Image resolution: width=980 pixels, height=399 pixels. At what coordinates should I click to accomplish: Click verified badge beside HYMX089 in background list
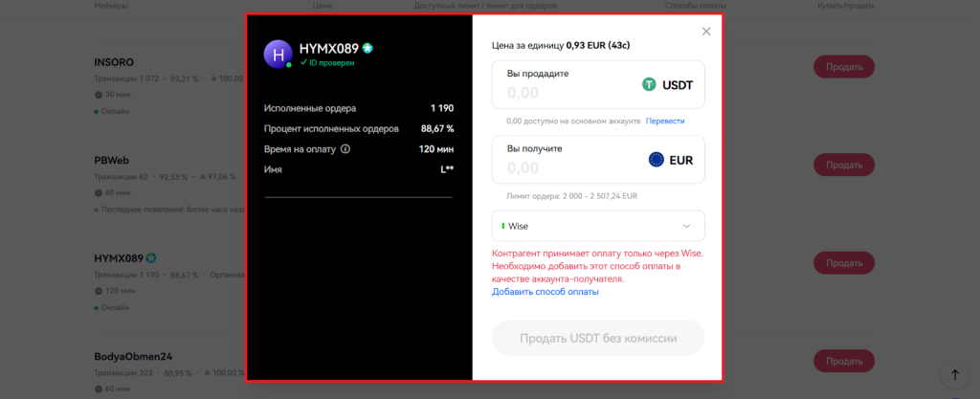[x=151, y=258]
